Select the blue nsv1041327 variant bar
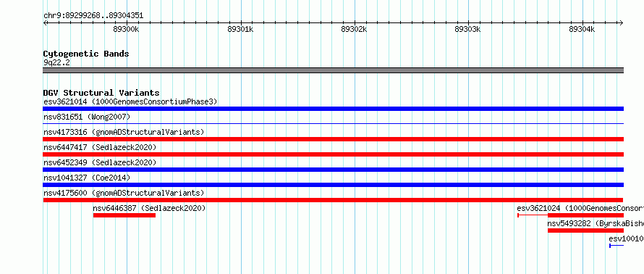Image resolution: width=644 pixels, height=274 pixels. pos(333,185)
